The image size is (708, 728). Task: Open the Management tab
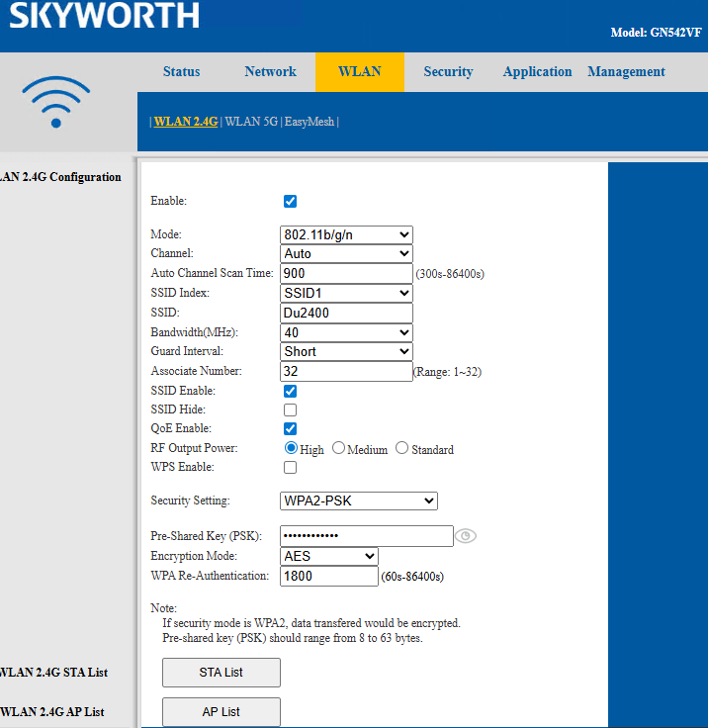pyautogui.click(x=626, y=71)
